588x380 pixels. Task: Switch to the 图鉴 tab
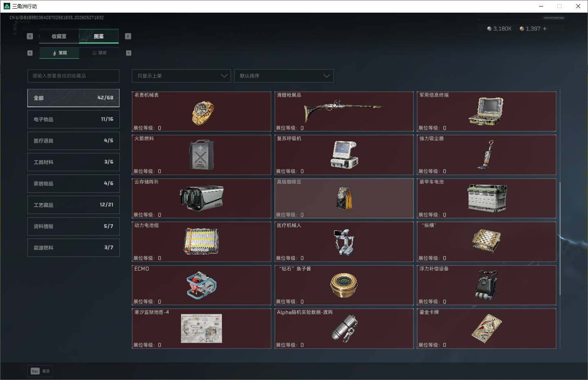99,36
